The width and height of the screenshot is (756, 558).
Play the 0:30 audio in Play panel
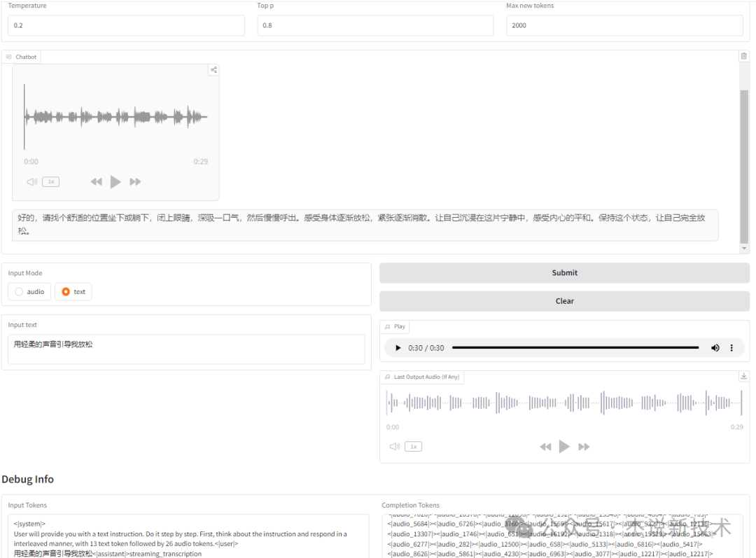pyautogui.click(x=398, y=348)
